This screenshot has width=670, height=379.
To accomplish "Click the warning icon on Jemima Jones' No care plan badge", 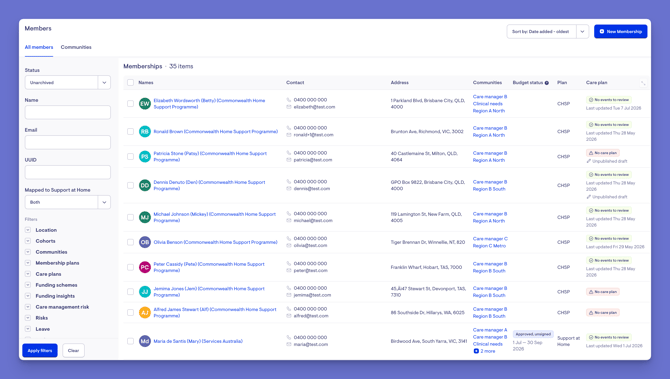I will tap(591, 292).
